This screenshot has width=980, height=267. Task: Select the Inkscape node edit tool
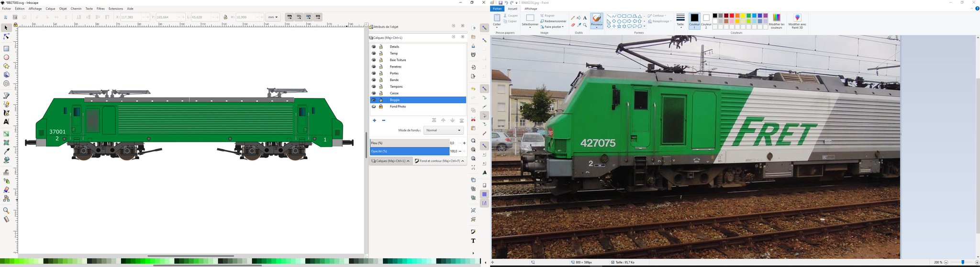click(x=6, y=36)
